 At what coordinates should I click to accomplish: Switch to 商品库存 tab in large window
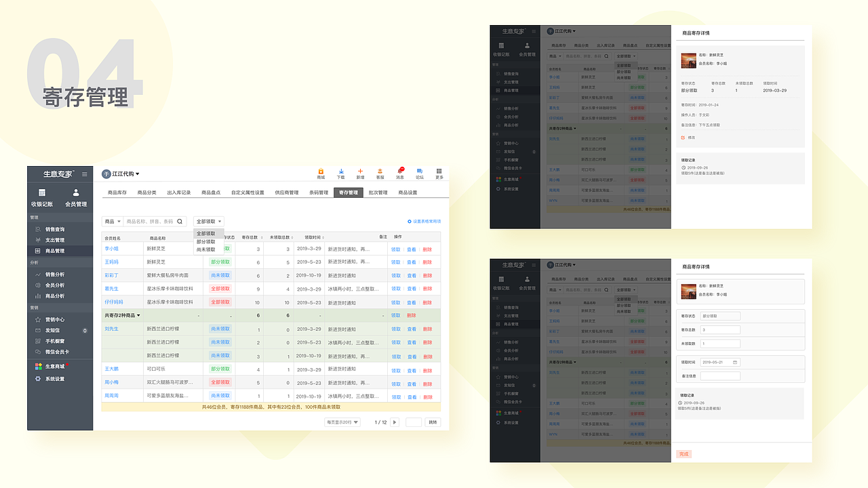click(x=117, y=192)
